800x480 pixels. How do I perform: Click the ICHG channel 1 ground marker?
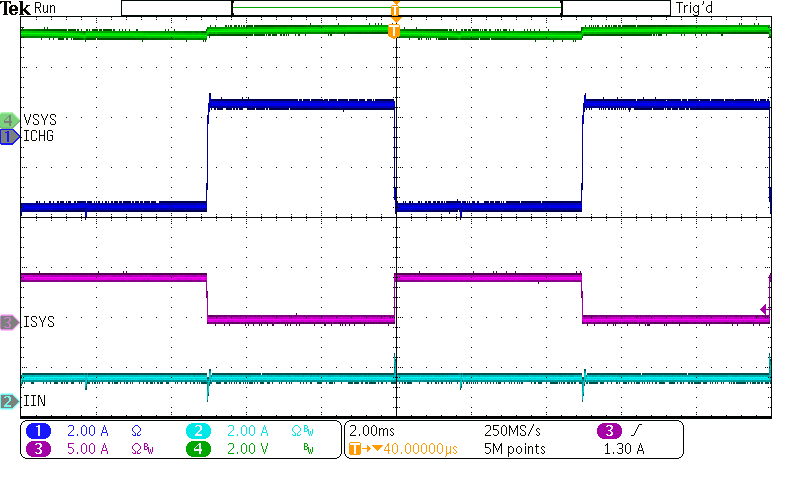pyautogui.click(x=9, y=136)
